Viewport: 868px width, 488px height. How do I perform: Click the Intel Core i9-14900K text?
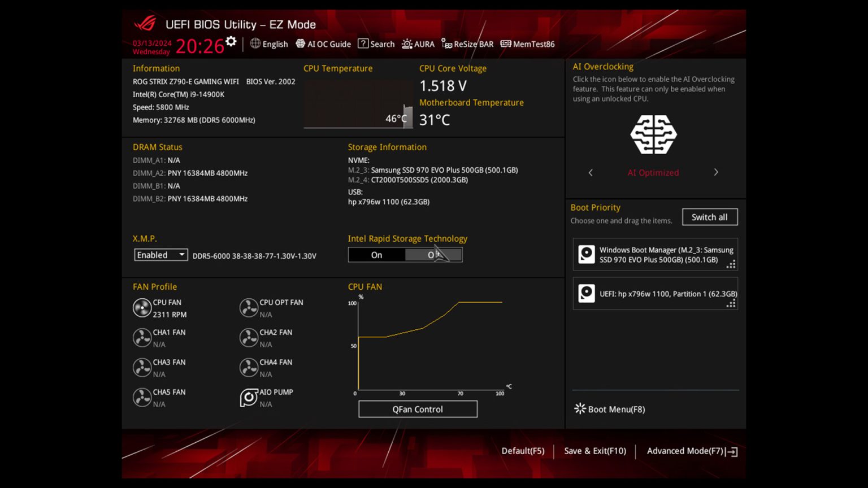tap(179, 94)
